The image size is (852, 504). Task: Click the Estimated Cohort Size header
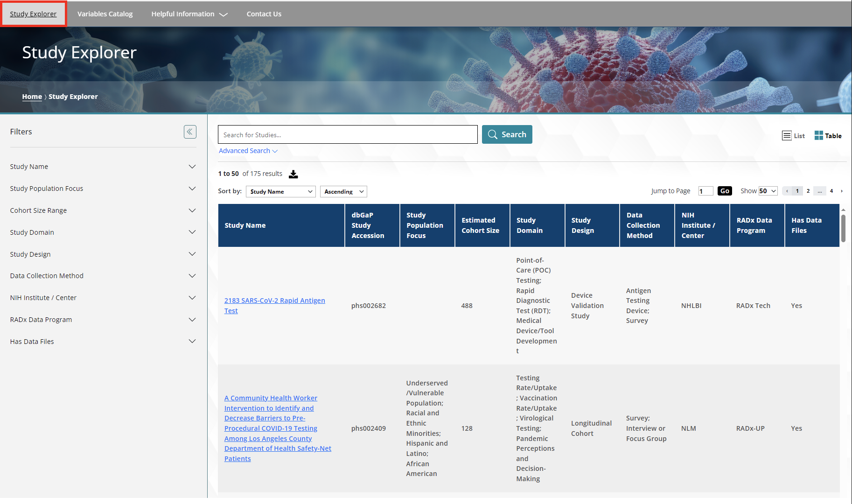(x=482, y=225)
